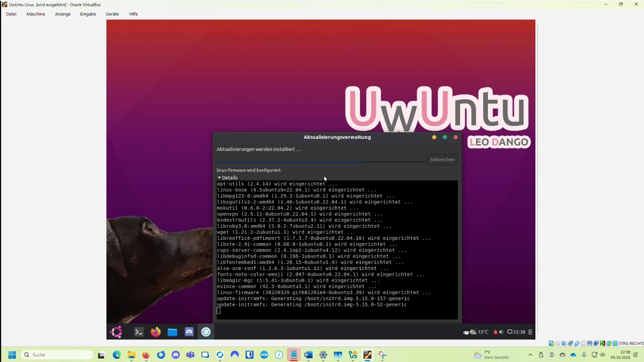The width and height of the screenshot is (644, 362).
Task: Click 'linux-firmware wird konfiguriert' status text
Action: tap(249, 170)
